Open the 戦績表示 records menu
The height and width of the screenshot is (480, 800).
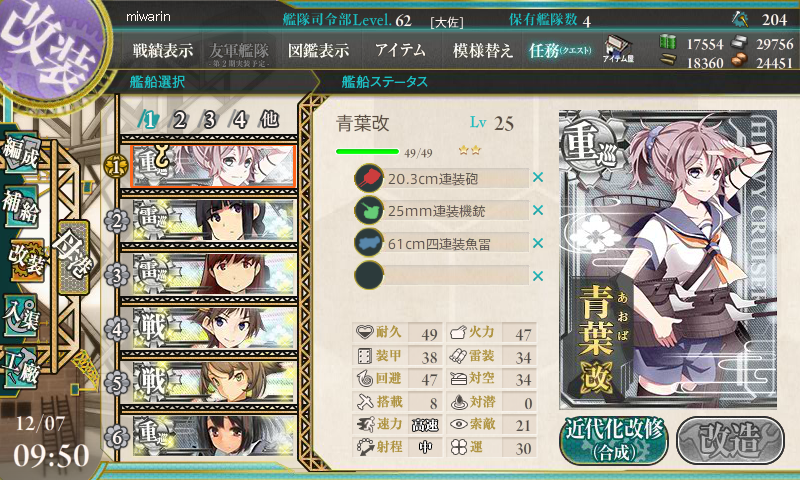163,50
